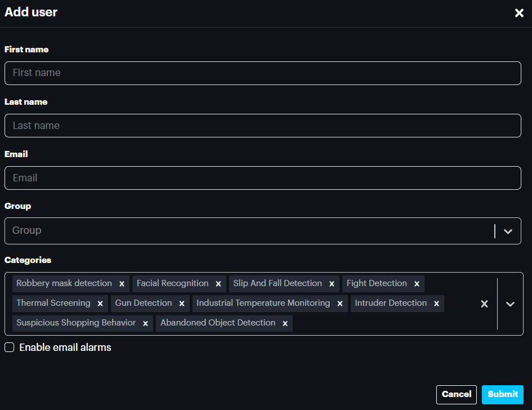
Task: Close the Add user dialog
Action: point(519,13)
